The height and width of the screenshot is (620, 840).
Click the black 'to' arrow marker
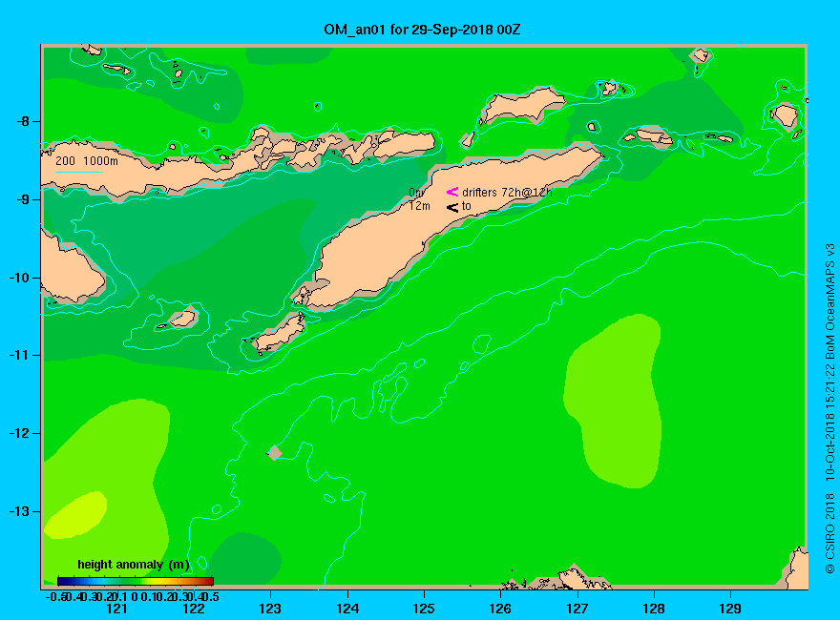pos(452,207)
